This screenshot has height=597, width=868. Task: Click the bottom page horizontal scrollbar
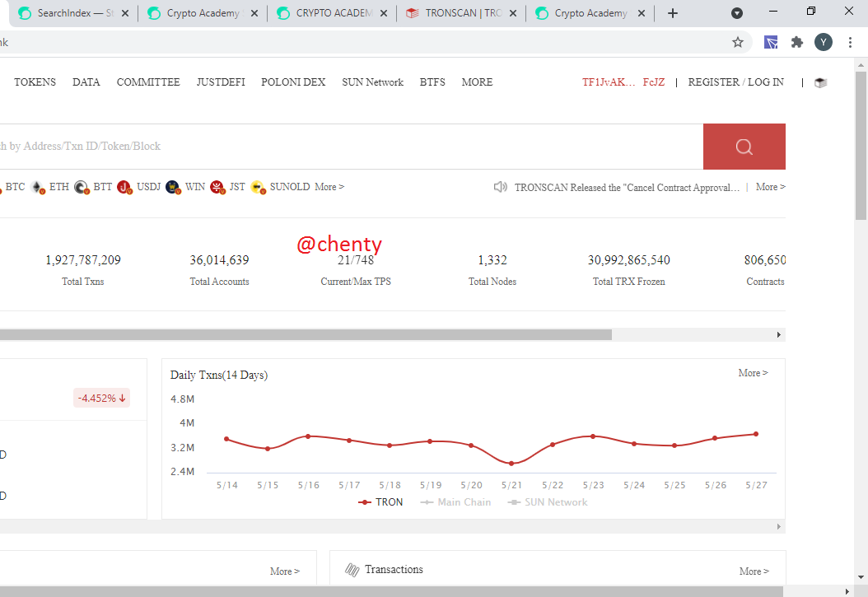click(391, 591)
